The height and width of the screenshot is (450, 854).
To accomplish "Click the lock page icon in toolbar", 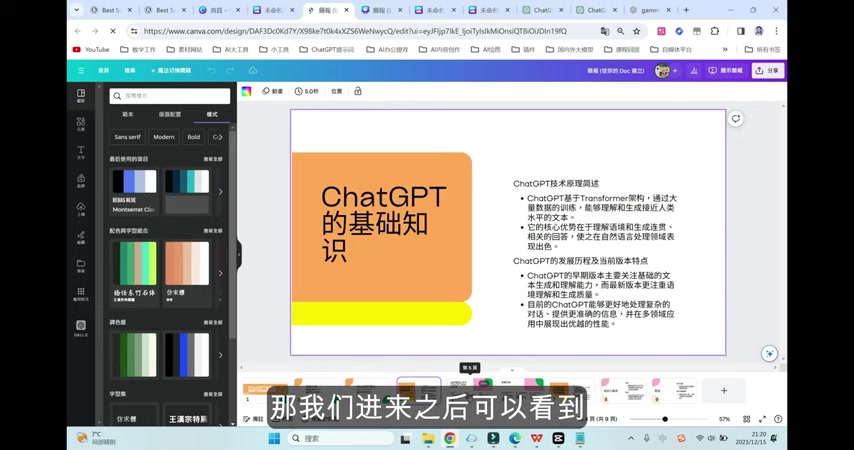I will (x=358, y=91).
